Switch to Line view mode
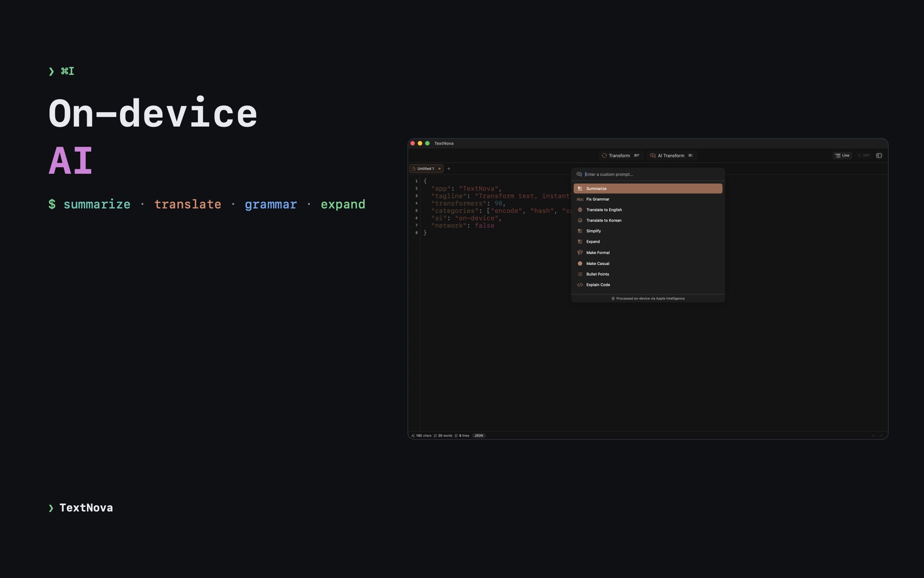924x578 pixels. click(842, 156)
